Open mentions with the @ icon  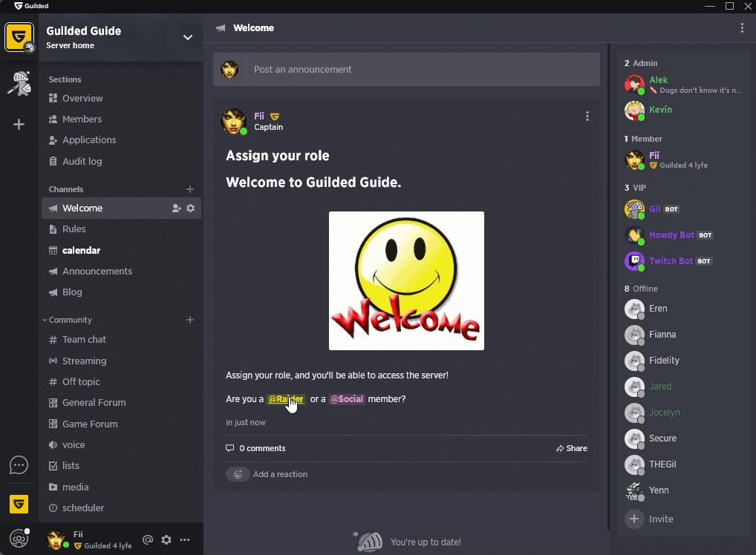[148, 539]
